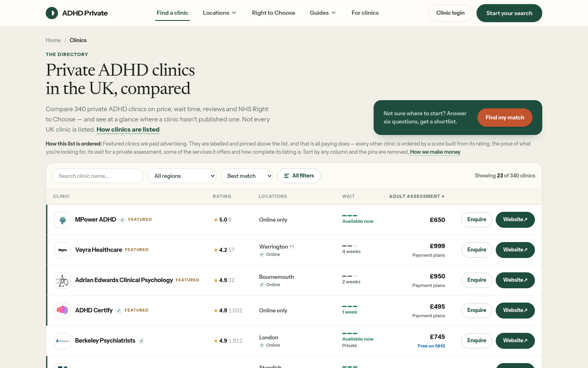Click the Free on NHS link for Berkeley
The image size is (588, 368).
click(431, 346)
